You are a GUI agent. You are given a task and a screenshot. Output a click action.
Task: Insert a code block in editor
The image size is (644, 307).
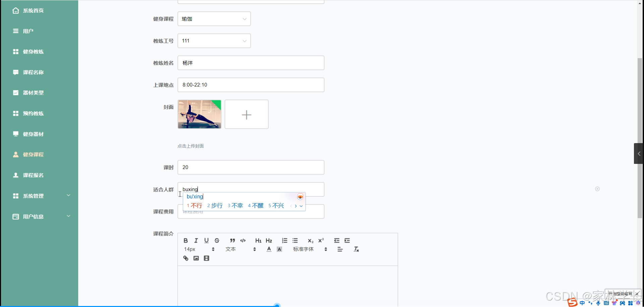[x=243, y=241]
